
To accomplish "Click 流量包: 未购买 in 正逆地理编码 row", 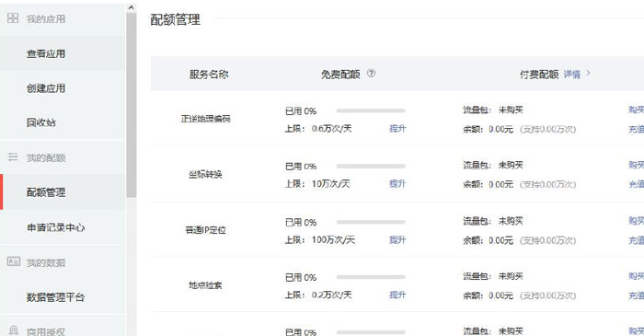I will tap(493, 110).
